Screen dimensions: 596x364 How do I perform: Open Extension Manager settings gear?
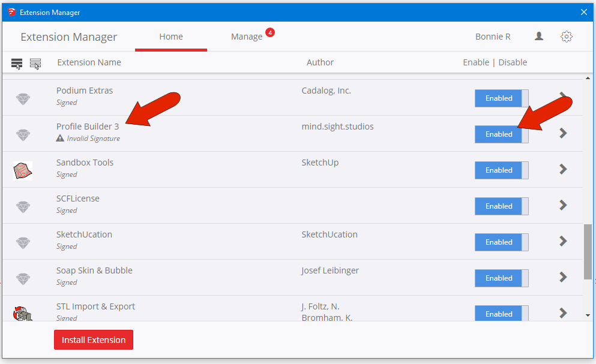(x=567, y=37)
